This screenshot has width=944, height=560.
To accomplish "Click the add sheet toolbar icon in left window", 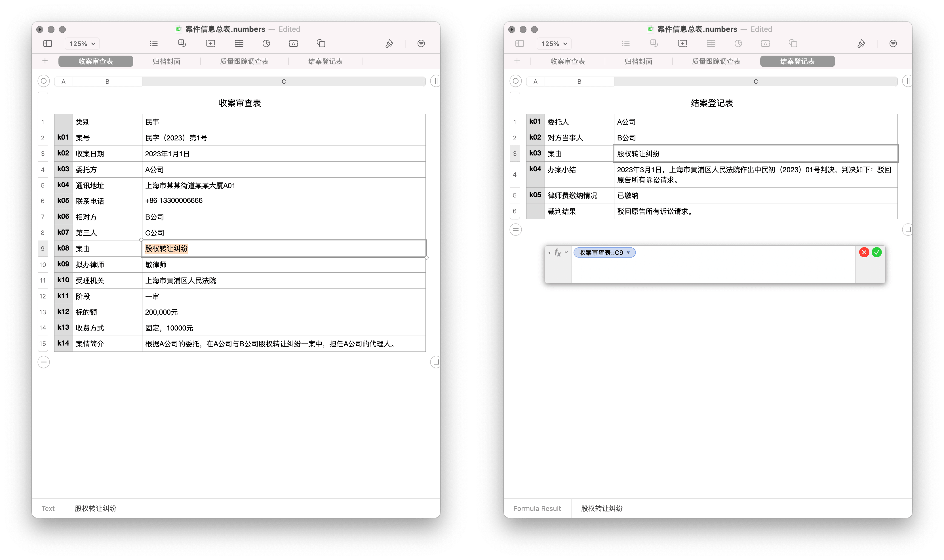I will [210, 43].
